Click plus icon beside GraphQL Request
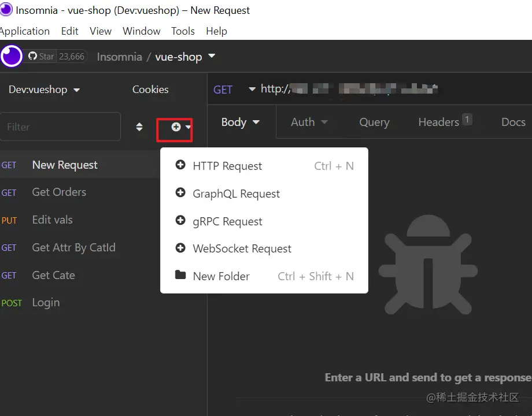 pyautogui.click(x=180, y=192)
